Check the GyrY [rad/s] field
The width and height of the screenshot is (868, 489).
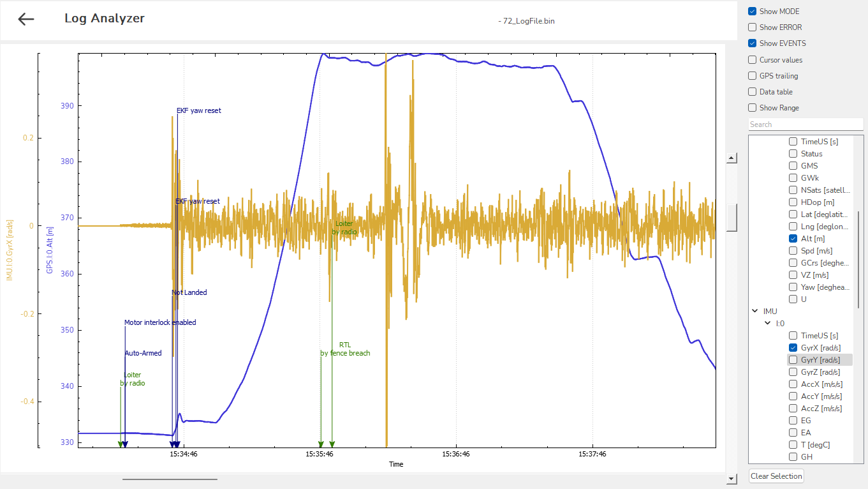coord(793,360)
